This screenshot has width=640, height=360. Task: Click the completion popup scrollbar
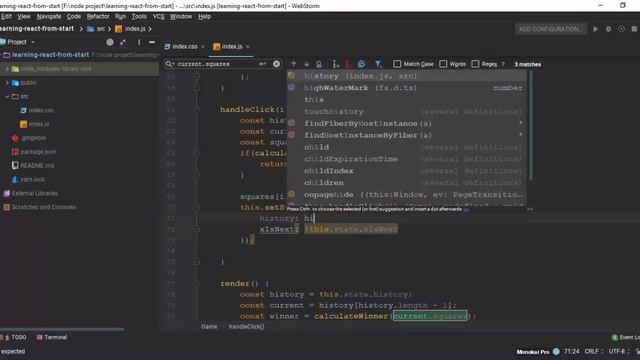tap(531, 126)
